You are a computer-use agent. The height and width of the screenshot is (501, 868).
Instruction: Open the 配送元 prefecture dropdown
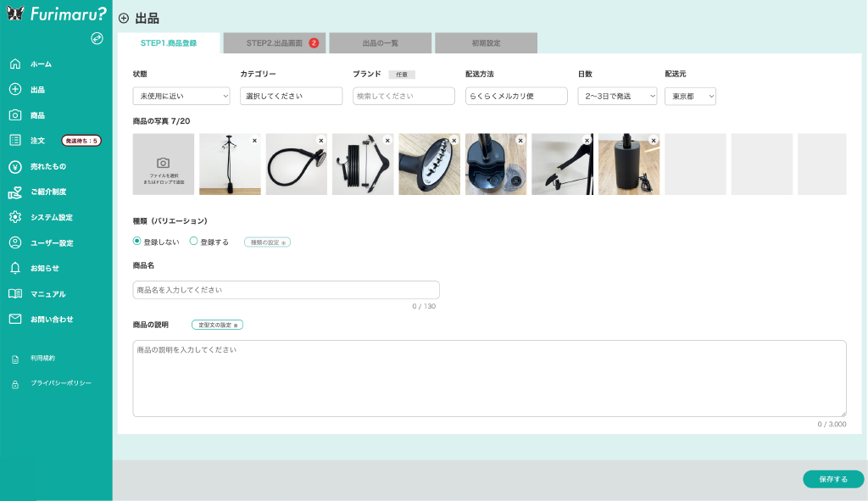click(x=690, y=97)
